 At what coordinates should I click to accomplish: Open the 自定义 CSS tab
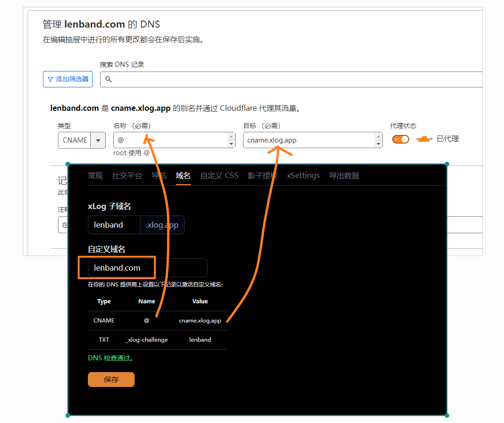(219, 175)
